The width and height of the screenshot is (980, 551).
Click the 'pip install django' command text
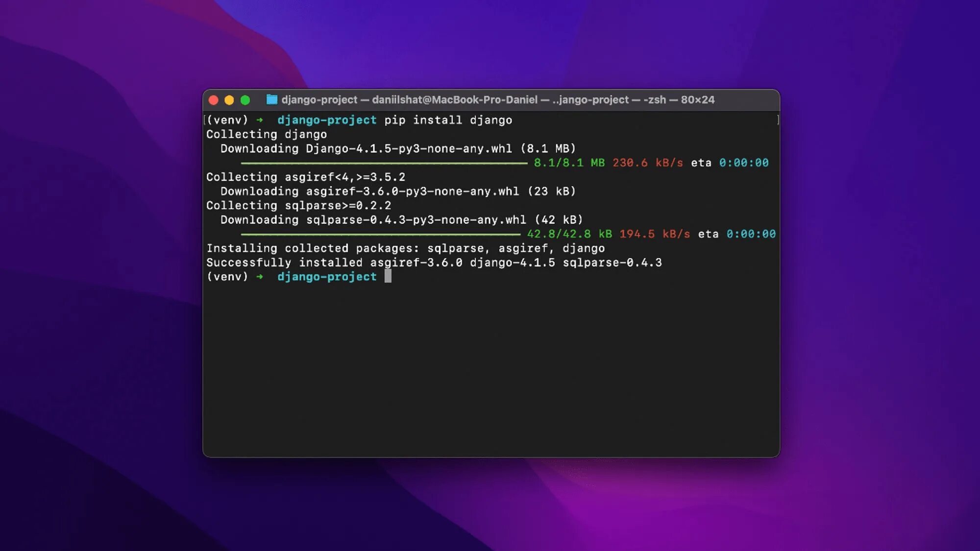448,120
